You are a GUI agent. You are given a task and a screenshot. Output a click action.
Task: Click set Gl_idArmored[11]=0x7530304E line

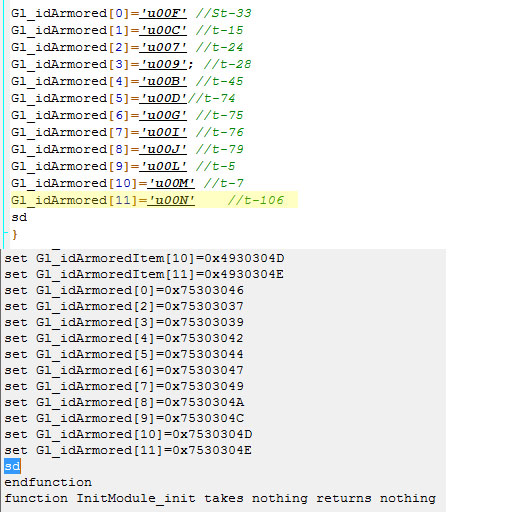click(128, 451)
